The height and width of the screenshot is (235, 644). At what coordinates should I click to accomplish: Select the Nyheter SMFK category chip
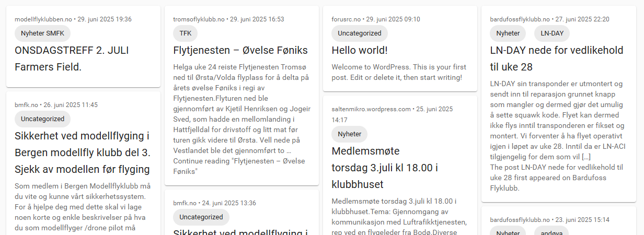tap(42, 33)
